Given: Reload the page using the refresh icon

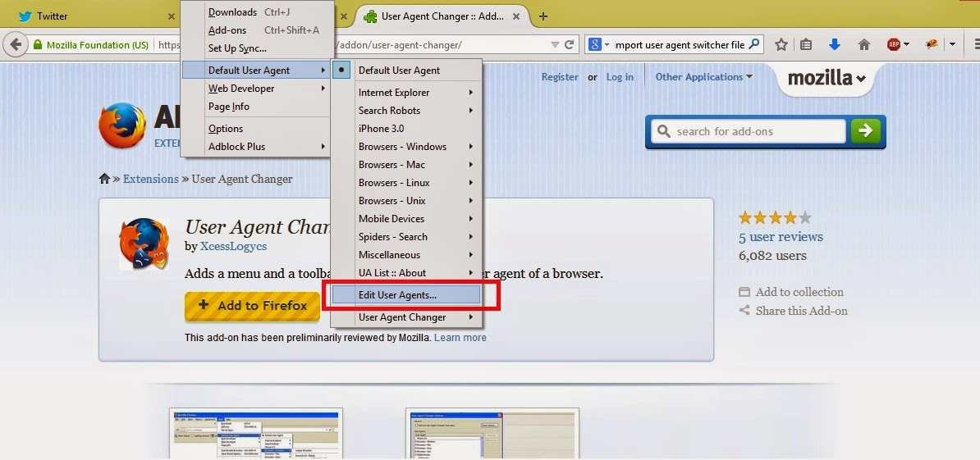Looking at the screenshot, I should pyautogui.click(x=569, y=44).
